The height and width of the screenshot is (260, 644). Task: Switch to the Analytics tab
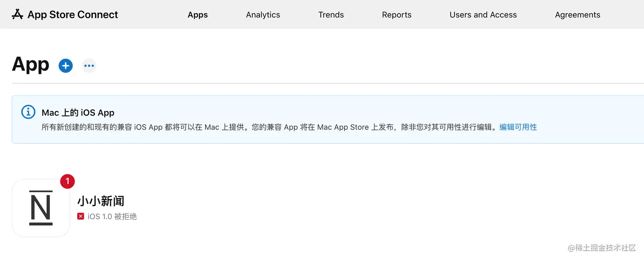[263, 14]
